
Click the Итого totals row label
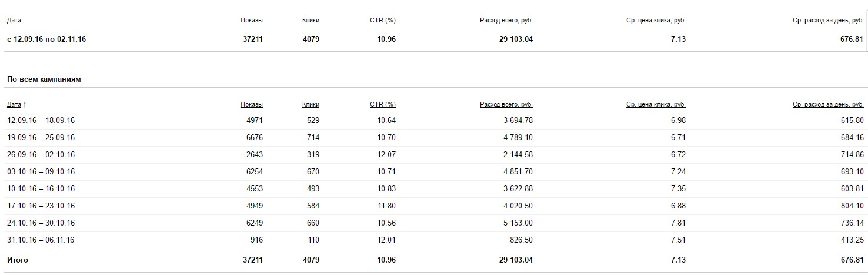(x=18, y=260)
